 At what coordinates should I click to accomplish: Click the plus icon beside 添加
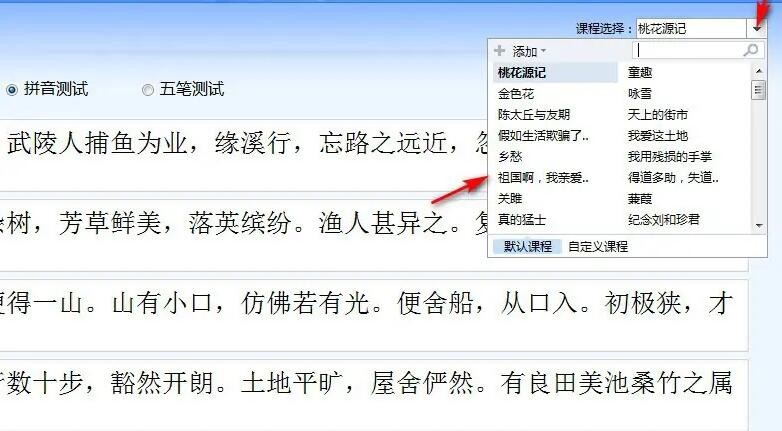click(499, 50)
